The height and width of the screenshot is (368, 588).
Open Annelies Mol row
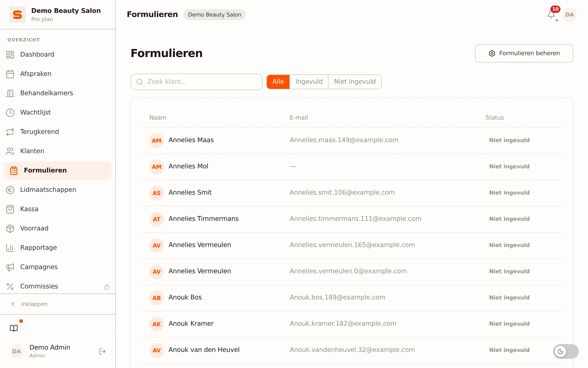(x=352, y=167)
